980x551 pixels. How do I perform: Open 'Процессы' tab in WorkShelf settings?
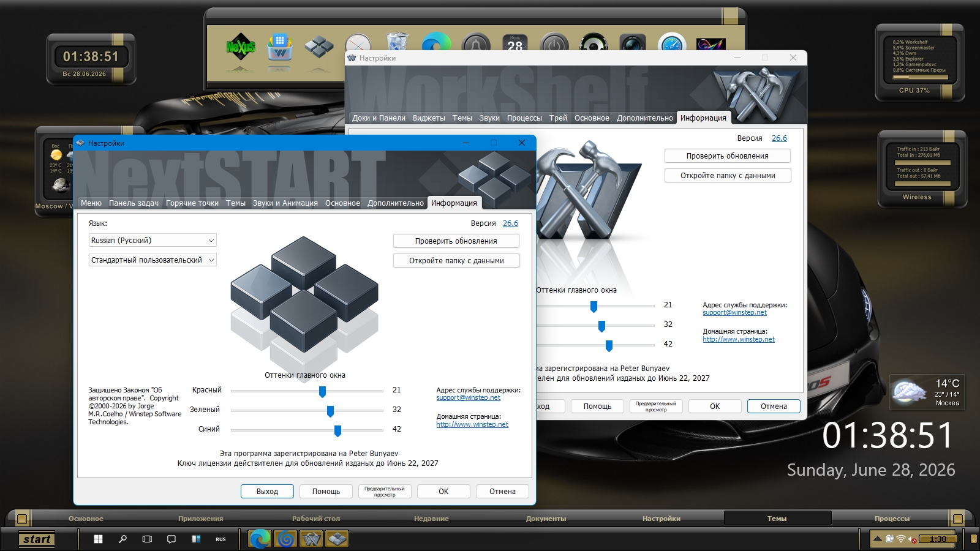click(524, 118)
